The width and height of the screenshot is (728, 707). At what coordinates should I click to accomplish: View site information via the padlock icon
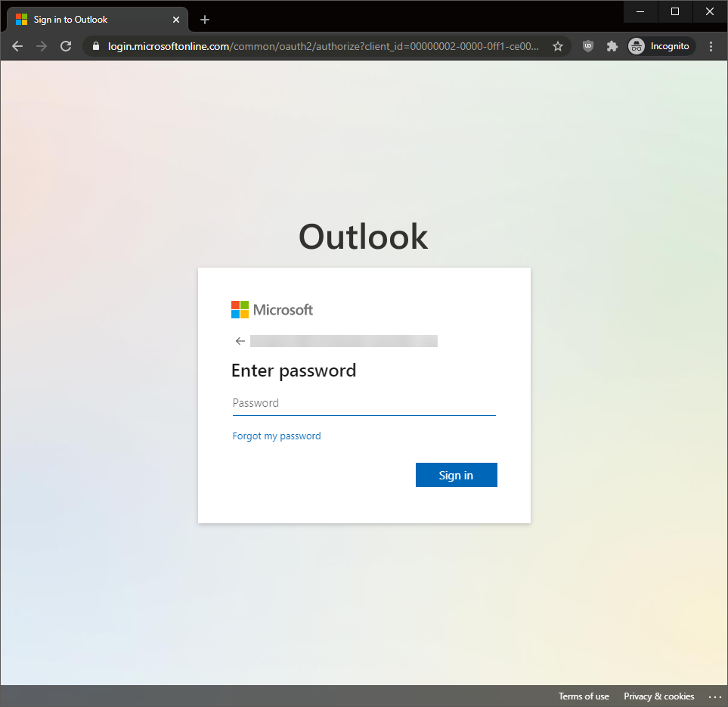click(x=96, y=46)
